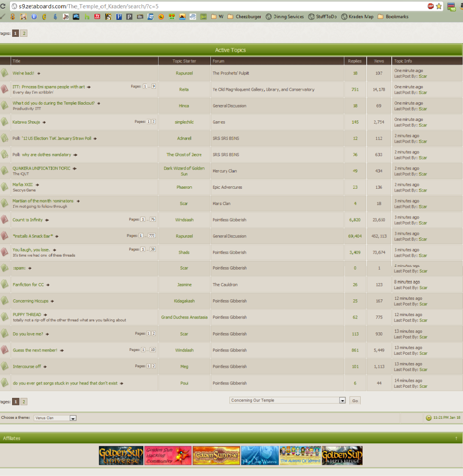
Task: Click the Adblock Plus icon in address bar
Action: [x=430, y=7]
